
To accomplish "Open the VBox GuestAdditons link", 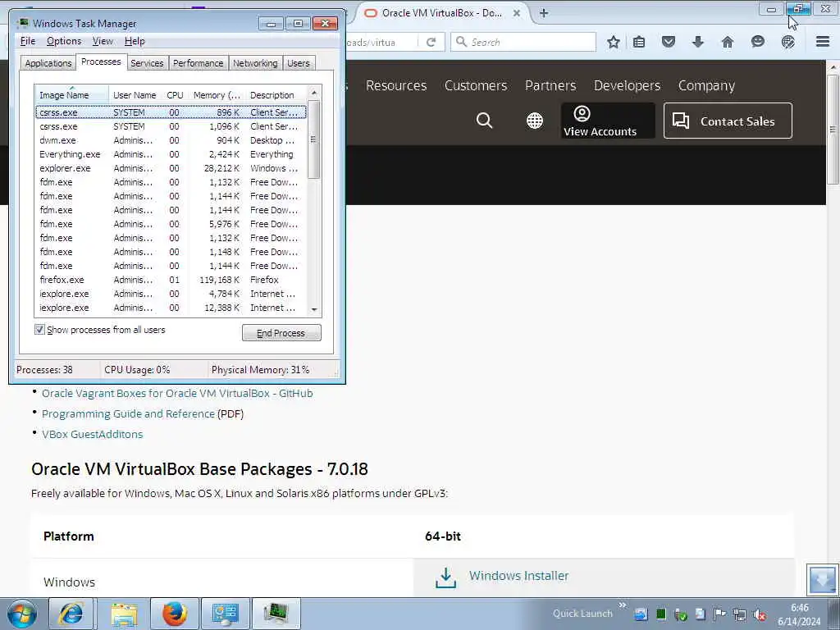I will click(92, 434).
